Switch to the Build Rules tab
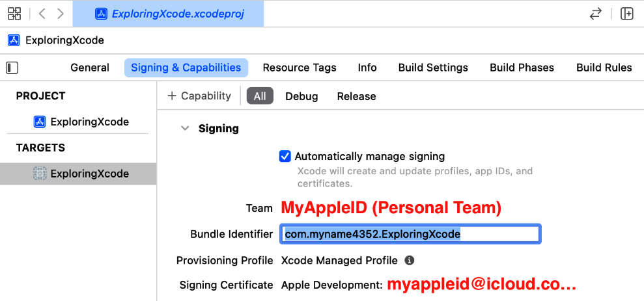 point(604,68)
